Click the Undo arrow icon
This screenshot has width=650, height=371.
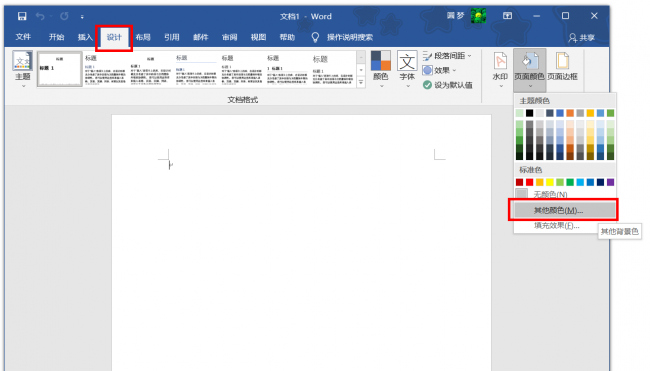40,16
